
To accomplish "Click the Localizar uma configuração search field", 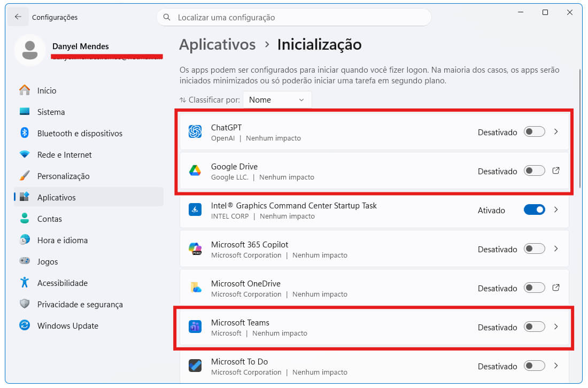I will pos(293,17).
